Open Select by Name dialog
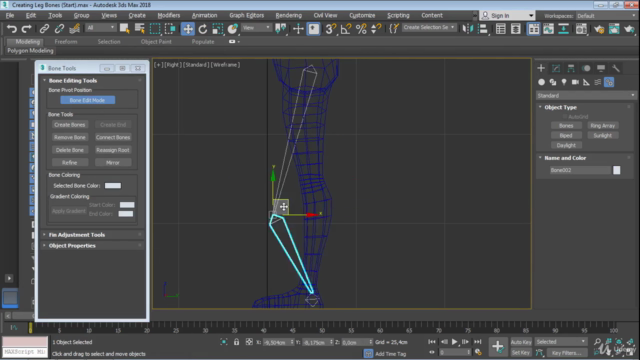Image resolution: width=640 pixels, height=360 pixels. [140, 29]
